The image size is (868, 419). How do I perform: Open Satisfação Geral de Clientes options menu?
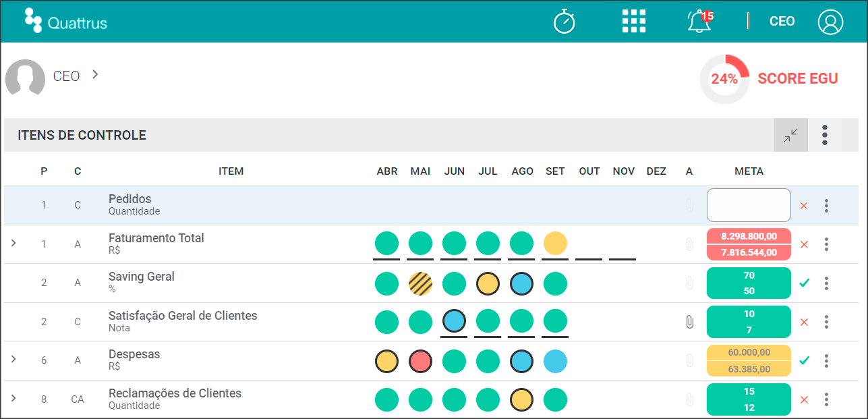826,322
